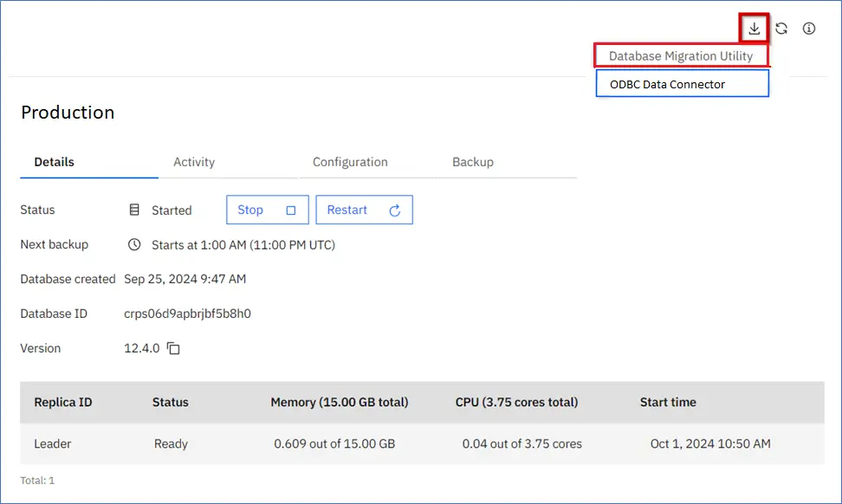The image size is (842, 504).
Task: Stop the database
Action: 268,210
